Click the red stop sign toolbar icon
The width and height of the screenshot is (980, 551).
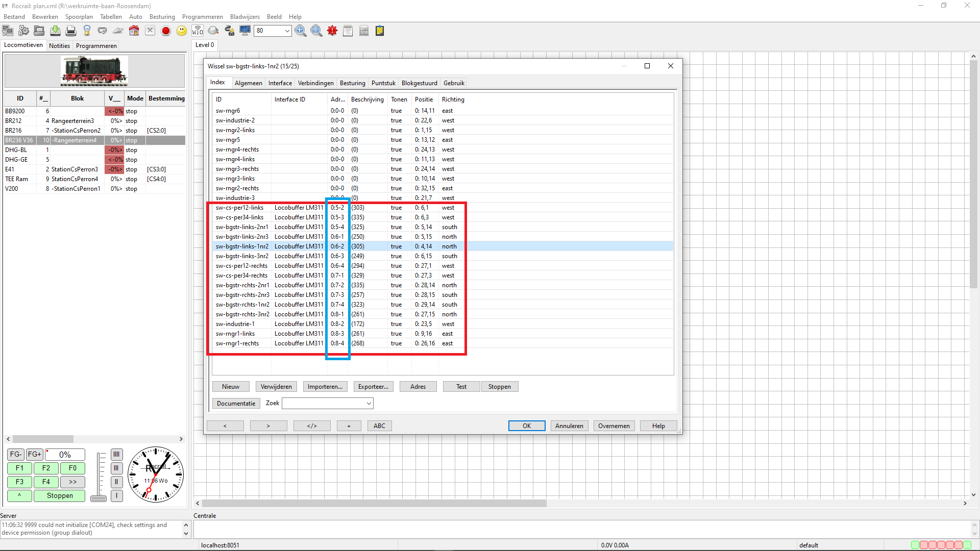[166, 31]
